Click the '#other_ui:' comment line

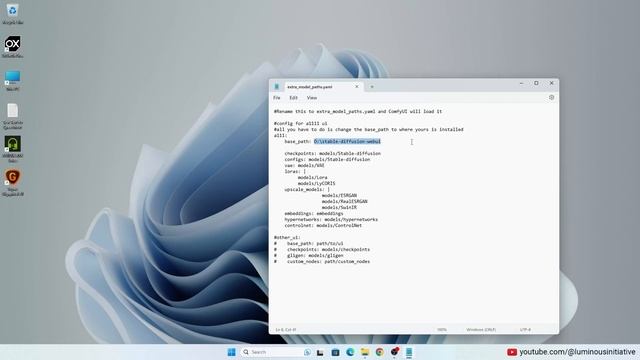287,238
